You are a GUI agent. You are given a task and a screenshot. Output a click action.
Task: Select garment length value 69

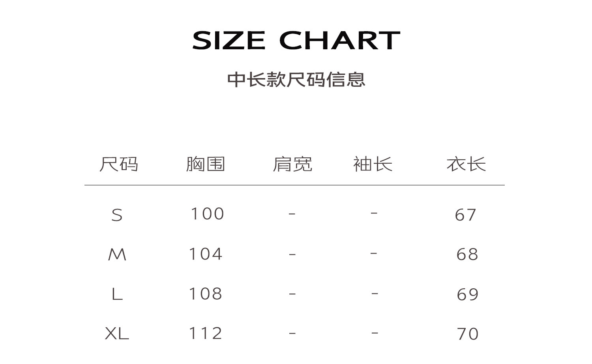pos(468,295)
